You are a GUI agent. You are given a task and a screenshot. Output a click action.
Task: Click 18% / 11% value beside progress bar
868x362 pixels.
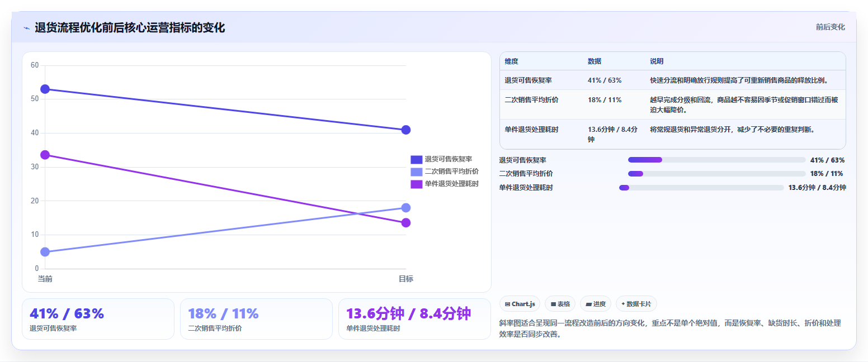point(826,174)
